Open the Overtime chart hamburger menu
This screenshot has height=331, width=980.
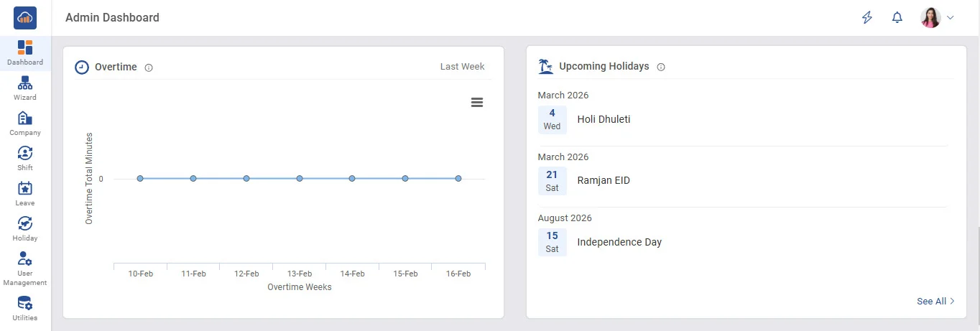(x=477, y=103)
